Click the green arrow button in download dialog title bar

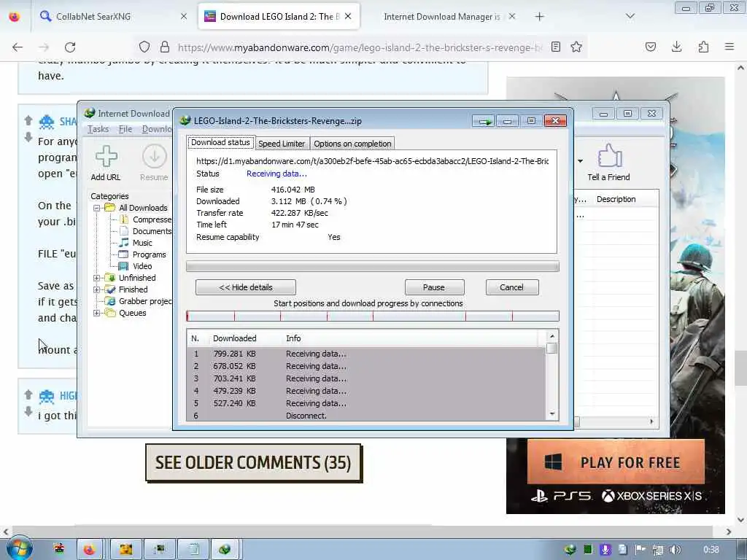coord(484,122)
